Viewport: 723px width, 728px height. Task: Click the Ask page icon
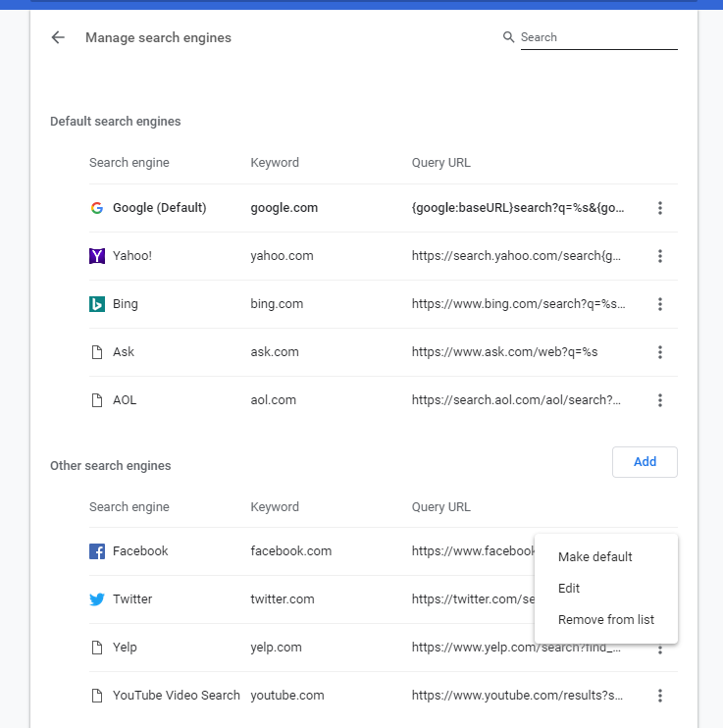pyautogui.click(x=96, y=352)
